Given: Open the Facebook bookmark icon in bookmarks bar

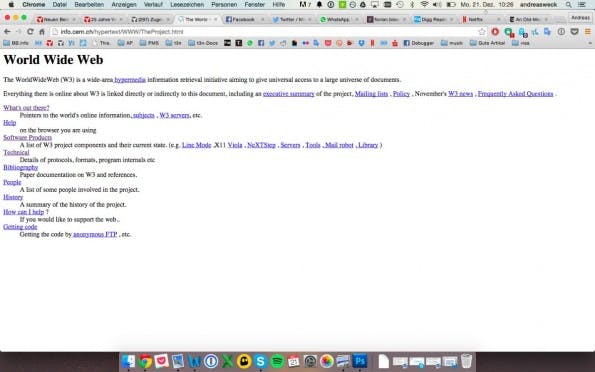Looking at the screenshot, I should pos(261,43).
